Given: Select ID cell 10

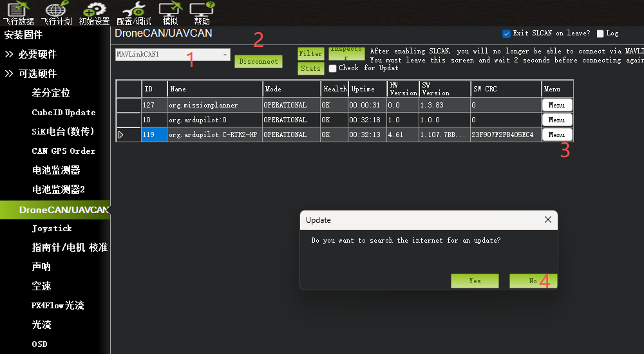Looking at the screenshot, I should click(154, 120).
